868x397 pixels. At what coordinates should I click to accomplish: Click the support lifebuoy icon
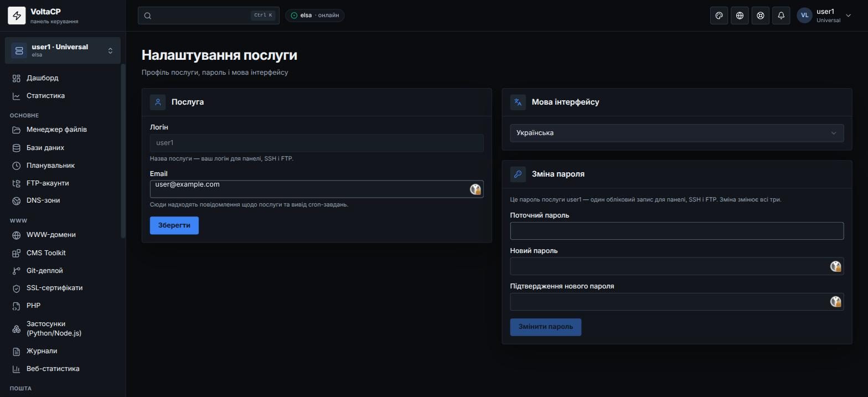(761, 16)
